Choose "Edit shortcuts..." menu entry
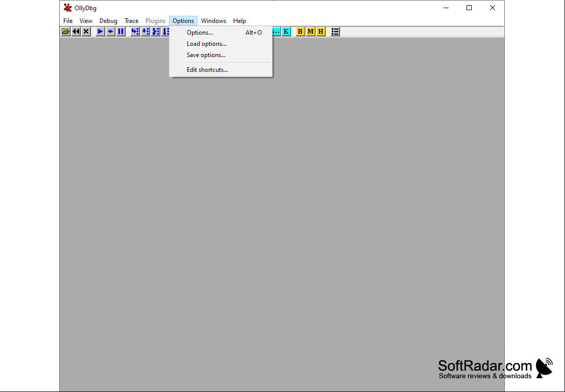565x392 pixels. (x=221, y=70)
